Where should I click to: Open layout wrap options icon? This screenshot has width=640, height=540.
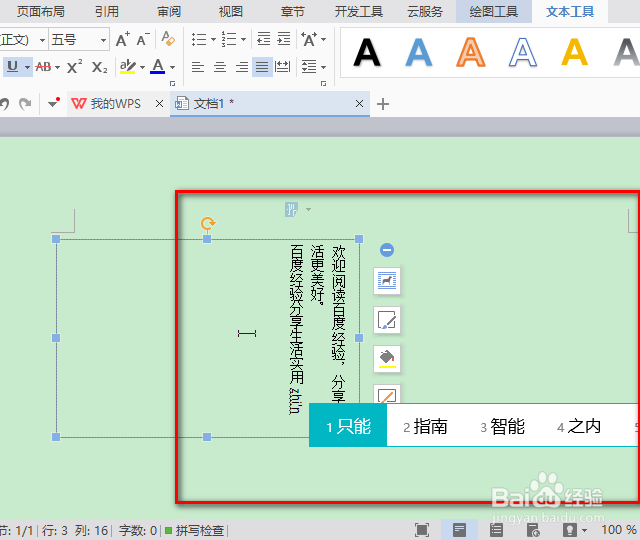click(387, 281)
